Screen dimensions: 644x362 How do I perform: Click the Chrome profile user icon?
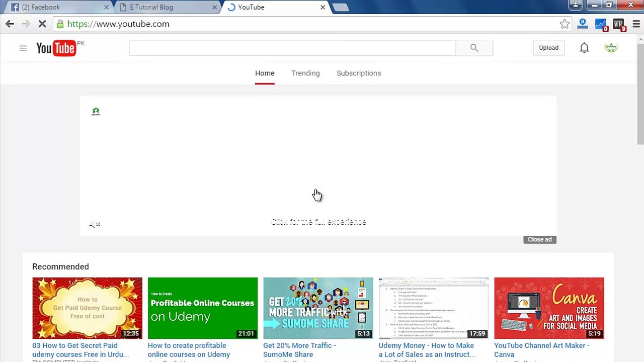click(575, 5)
